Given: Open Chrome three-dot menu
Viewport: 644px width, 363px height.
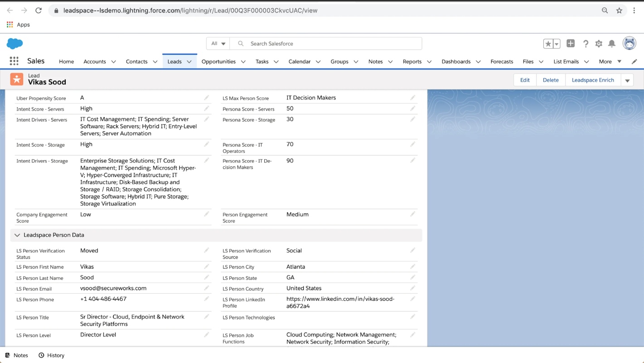Looking at the screenshot, I should click(x=634, y=10).
